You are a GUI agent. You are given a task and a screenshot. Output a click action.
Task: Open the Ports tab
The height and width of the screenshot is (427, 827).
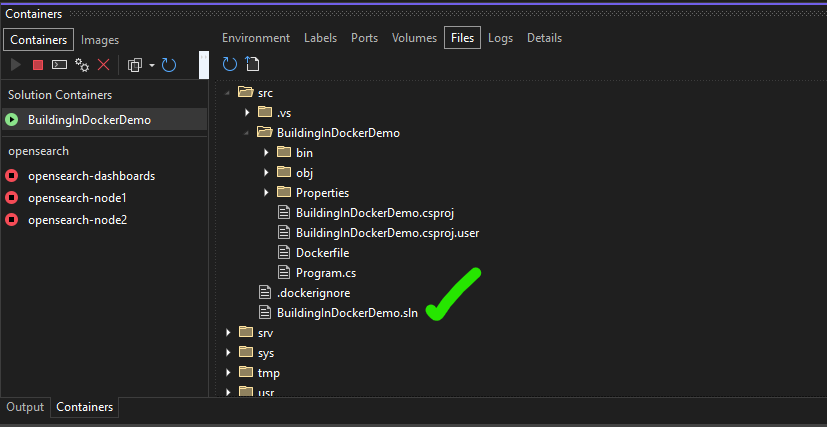[x=364, y=38]
